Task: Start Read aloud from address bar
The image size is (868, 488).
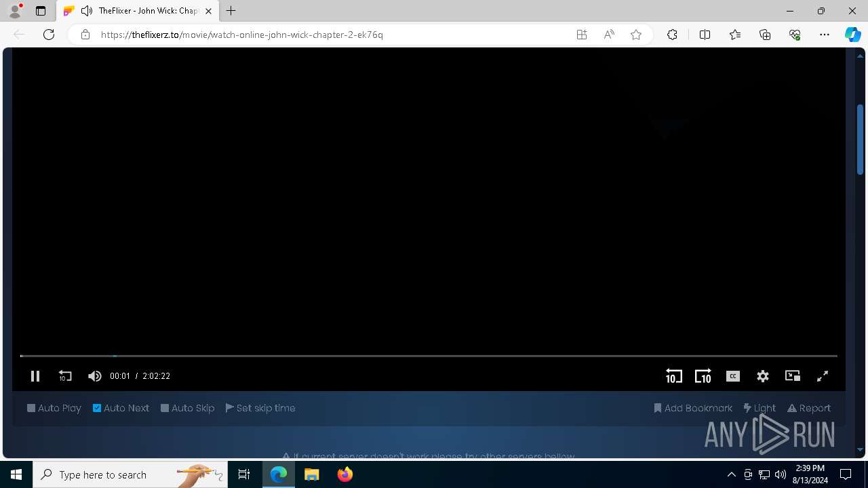Action: click(609, 35)
